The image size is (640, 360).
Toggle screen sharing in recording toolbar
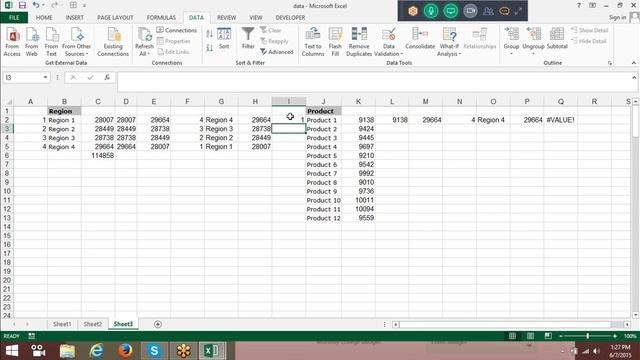(x=451, y=11)
